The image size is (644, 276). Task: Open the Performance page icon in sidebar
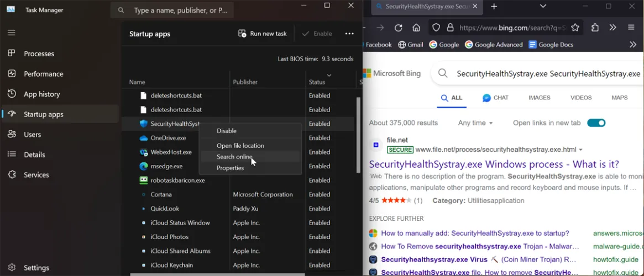click(x=11, y=74)
